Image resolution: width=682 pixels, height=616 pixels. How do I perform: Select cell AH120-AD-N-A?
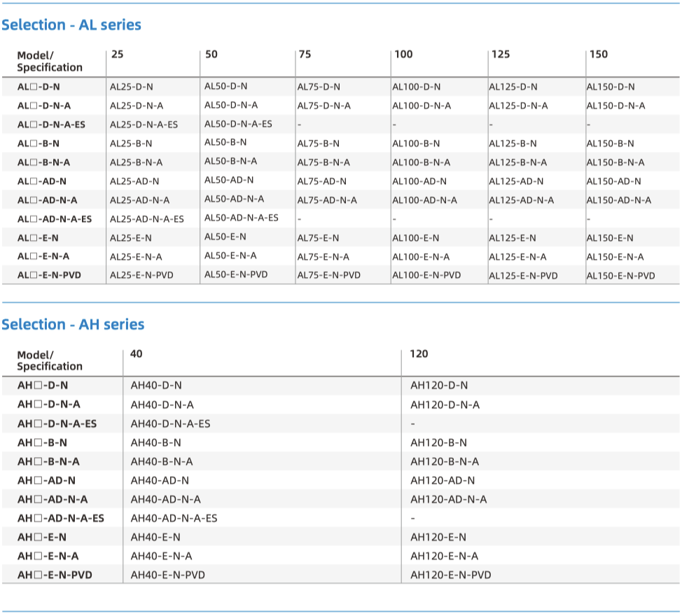(x=448, y=500)
